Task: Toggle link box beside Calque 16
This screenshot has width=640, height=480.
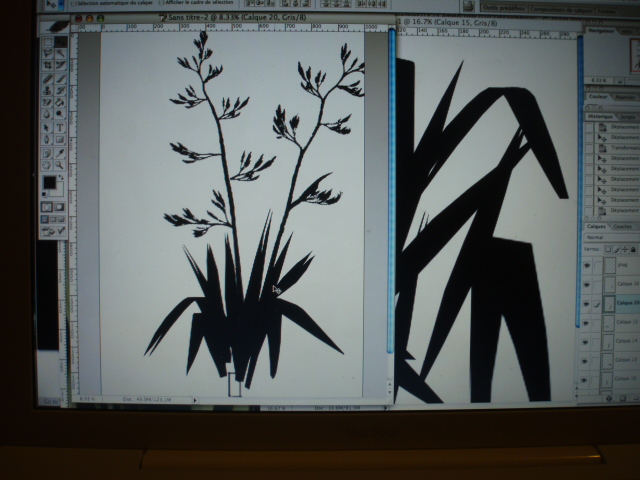Action: point(597,284)
